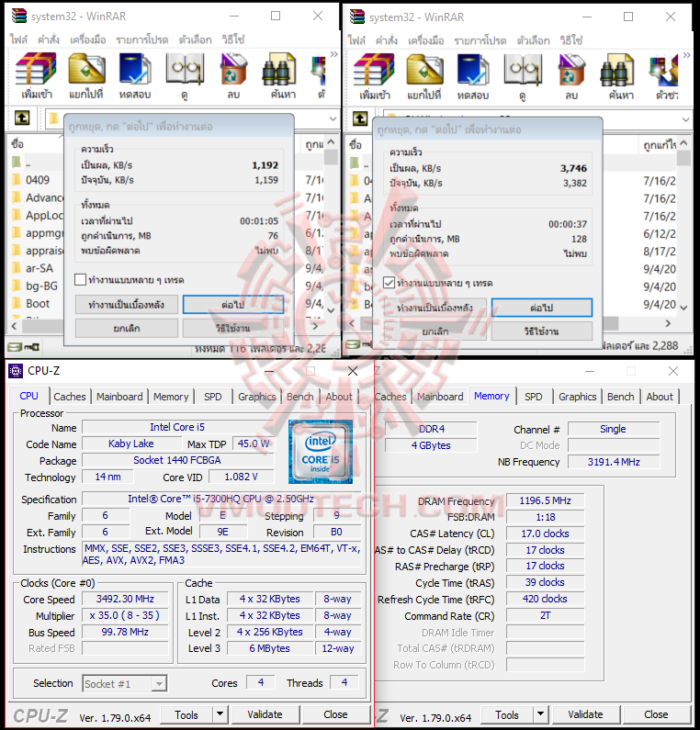
Task: Click the 0409 folder icon in left WinRAR
Action: 17,180
